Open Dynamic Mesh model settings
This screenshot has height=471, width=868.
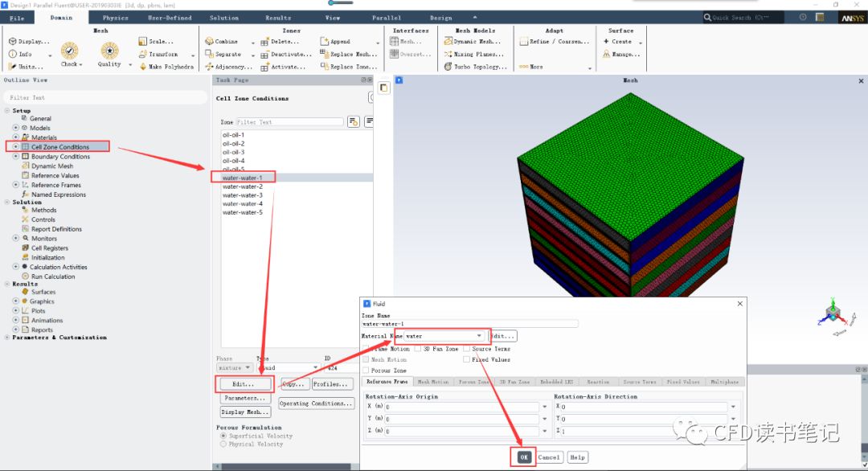click(473, 42)
